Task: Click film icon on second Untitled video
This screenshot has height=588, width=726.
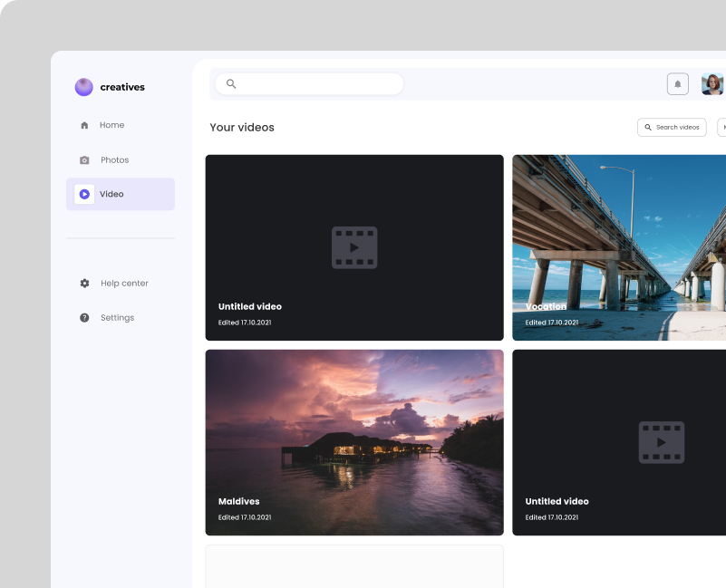Action: [661, 442]
